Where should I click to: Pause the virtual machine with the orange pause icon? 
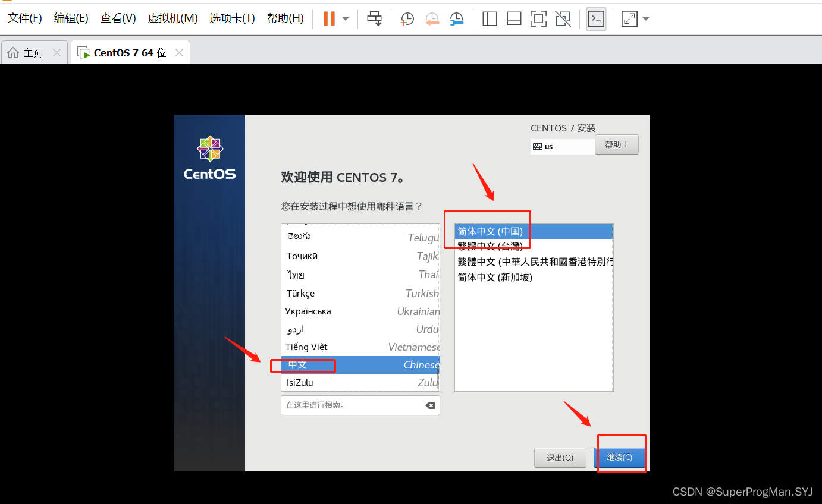(x=329, y=19)
